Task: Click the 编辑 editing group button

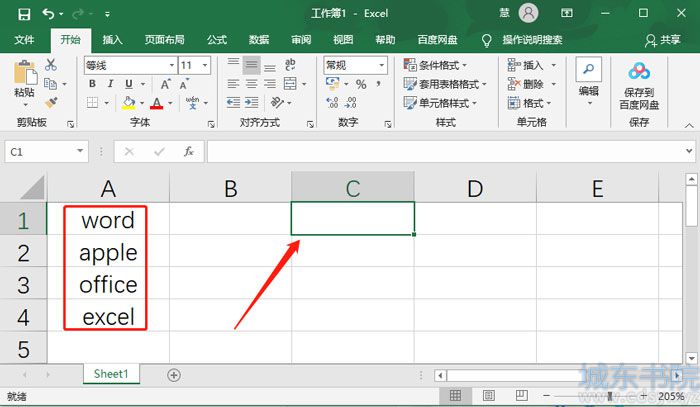Action: [x=588, y=82]
